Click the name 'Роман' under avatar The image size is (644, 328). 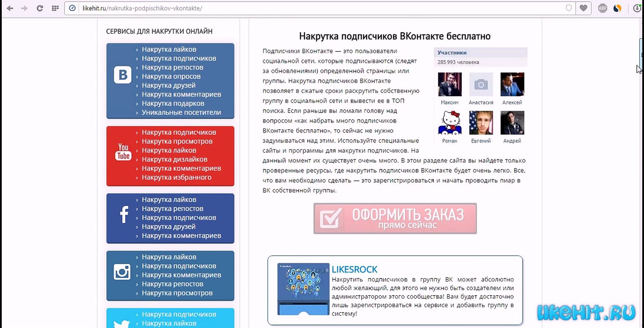click(450, 141)
